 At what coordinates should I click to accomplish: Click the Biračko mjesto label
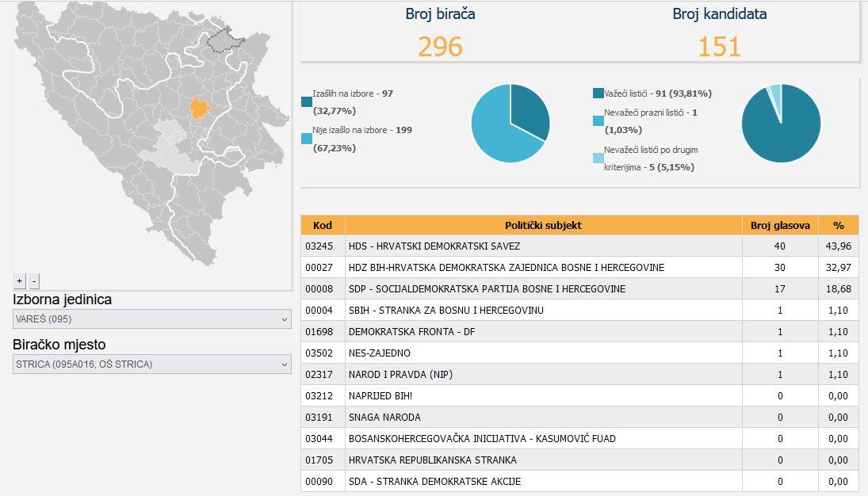tap(59, 345)
